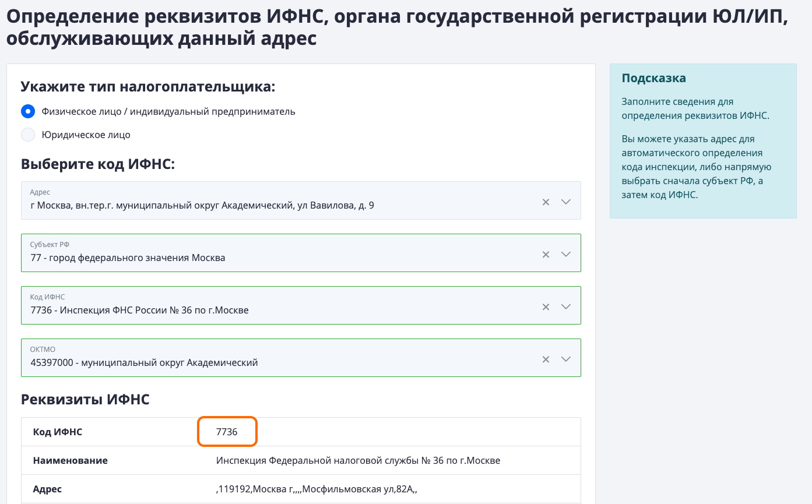Click the highlighted 7736 code value in table

pyautogui.click(x=227, y=432)
